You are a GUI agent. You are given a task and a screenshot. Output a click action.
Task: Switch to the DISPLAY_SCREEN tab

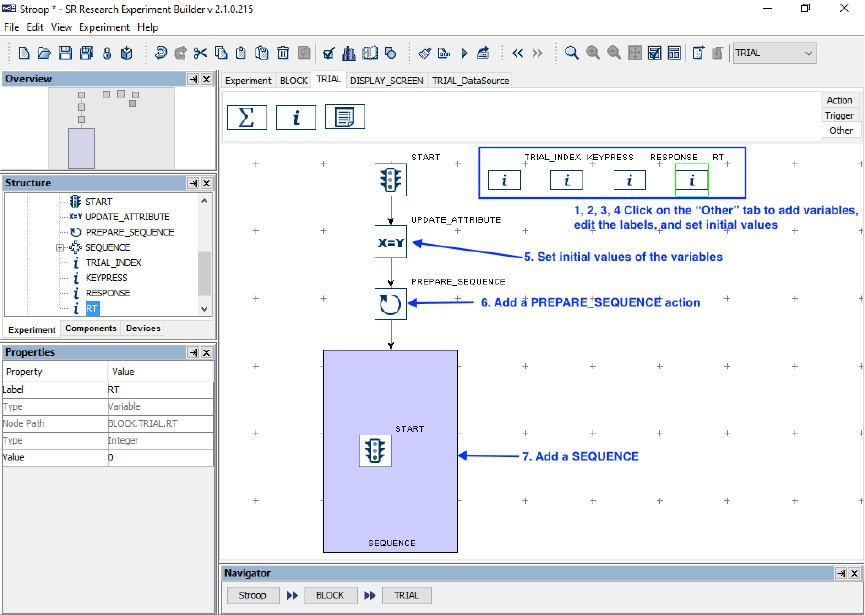pos(386,81)
